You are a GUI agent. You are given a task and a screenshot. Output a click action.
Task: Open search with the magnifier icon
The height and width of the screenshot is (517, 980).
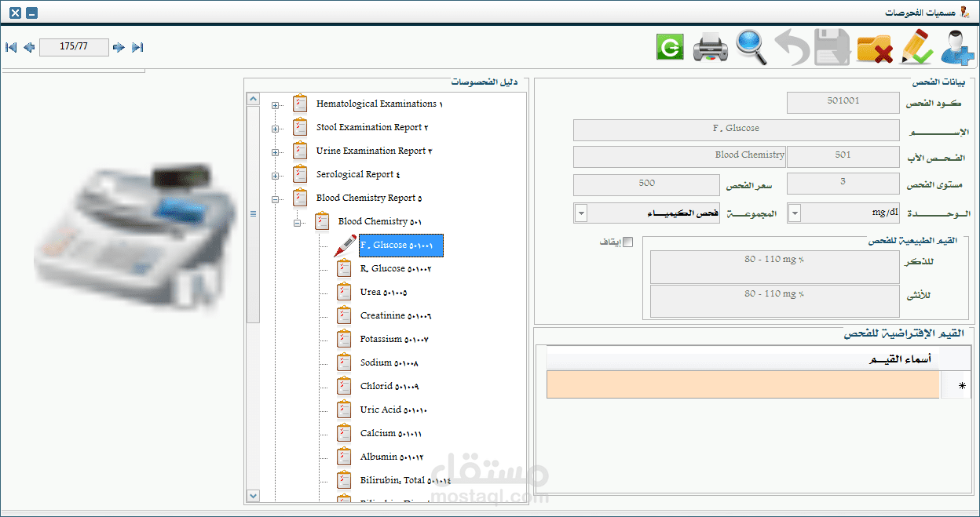[x=751, y=47]
